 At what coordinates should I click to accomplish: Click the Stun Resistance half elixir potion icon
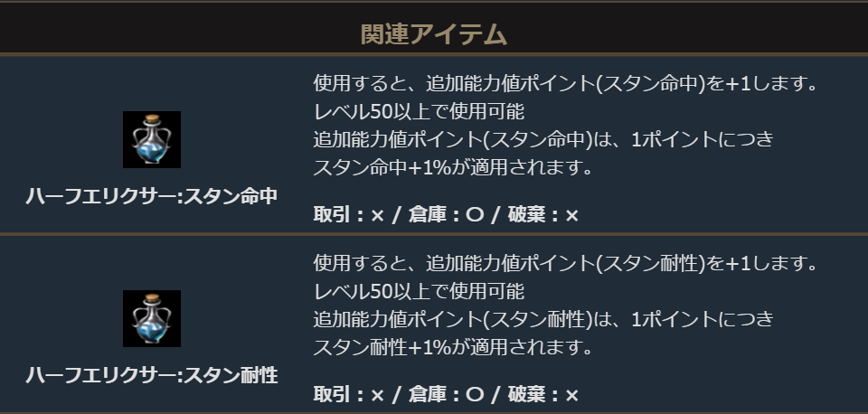151,318
